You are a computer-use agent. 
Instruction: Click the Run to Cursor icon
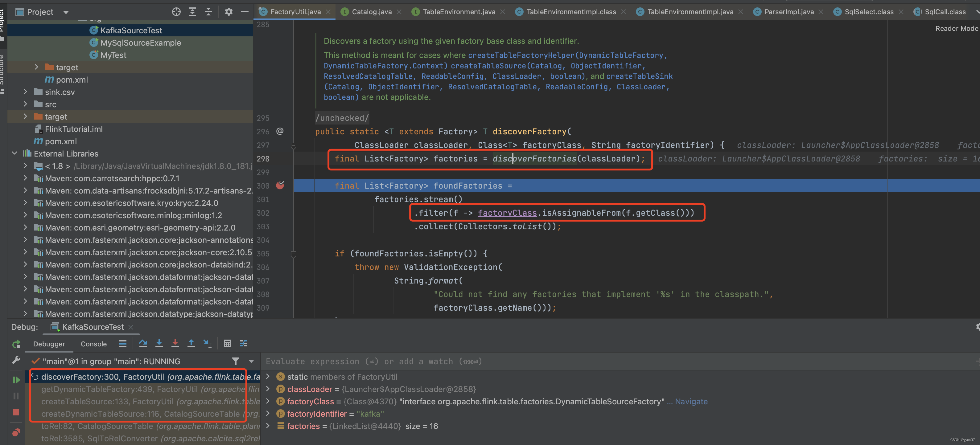[207, 343]
